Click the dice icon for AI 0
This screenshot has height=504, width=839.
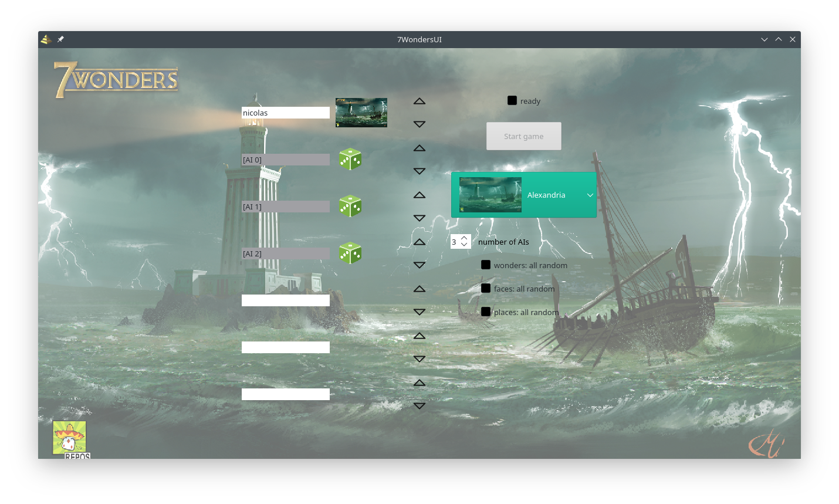pyautogui.click(x=350, y=159)
